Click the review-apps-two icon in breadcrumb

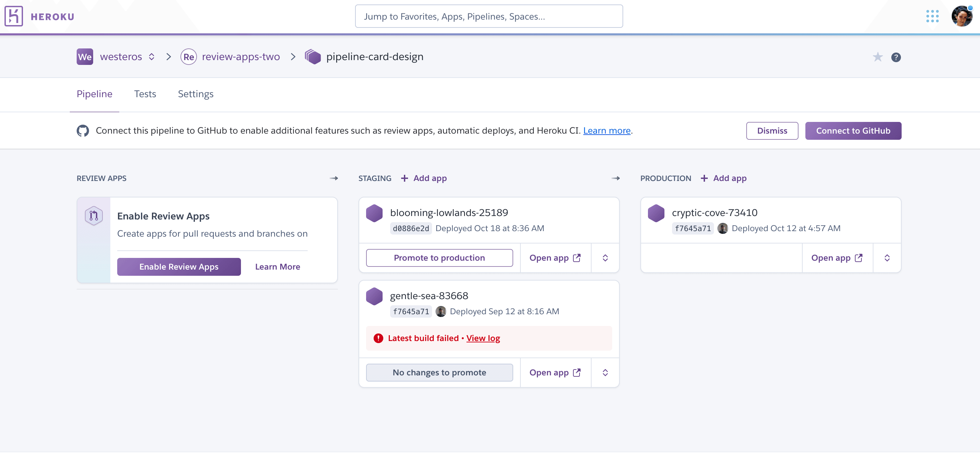pyautogui.click(x=188, y=57)
